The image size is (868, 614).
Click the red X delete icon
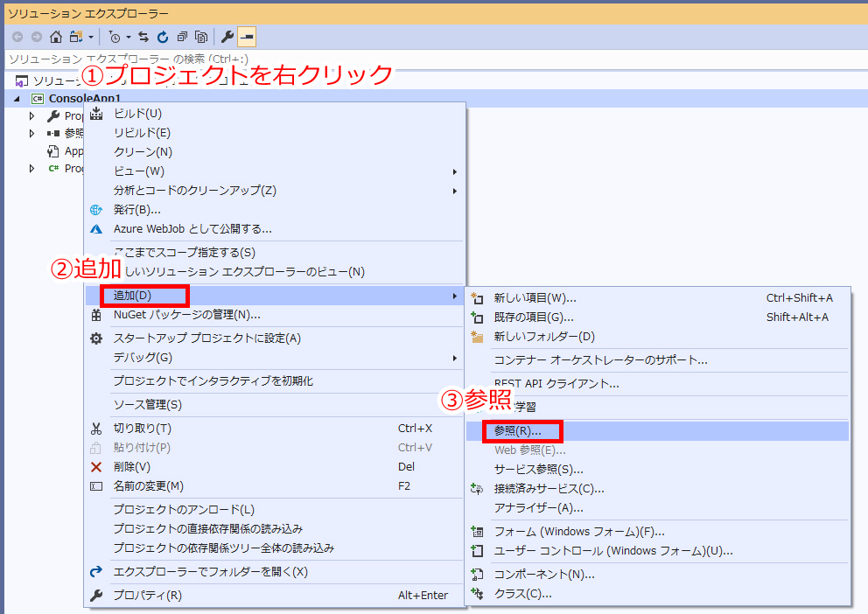pos(96,467)
